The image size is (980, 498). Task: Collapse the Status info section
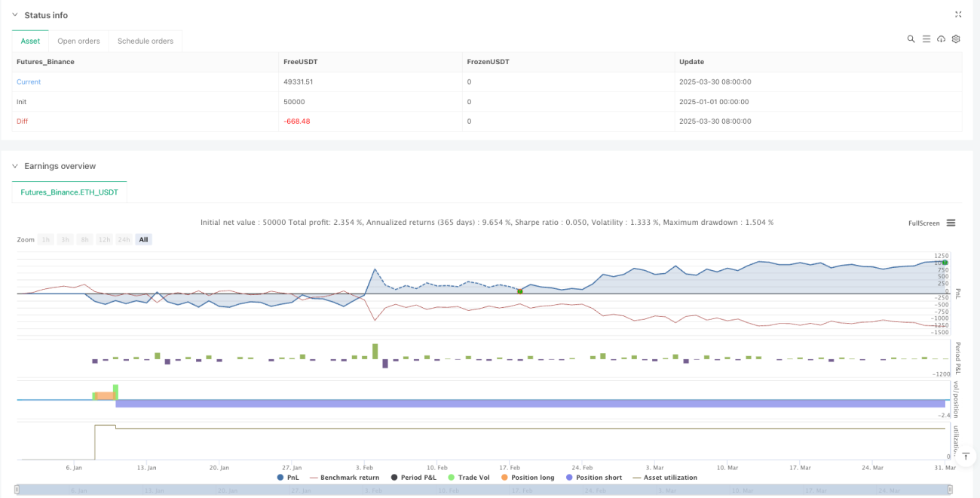pos(14,15)
